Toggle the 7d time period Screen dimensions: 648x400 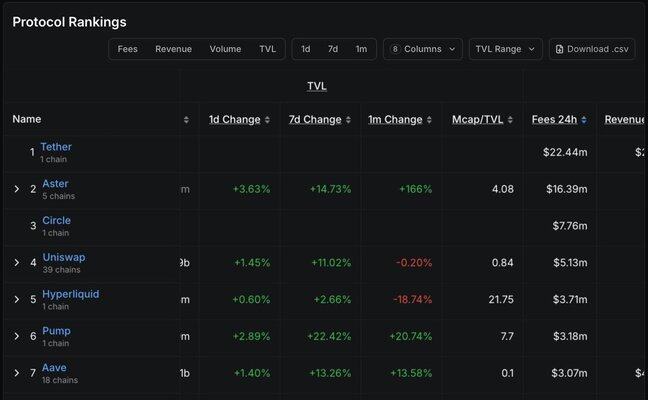[x=333, y=49]
